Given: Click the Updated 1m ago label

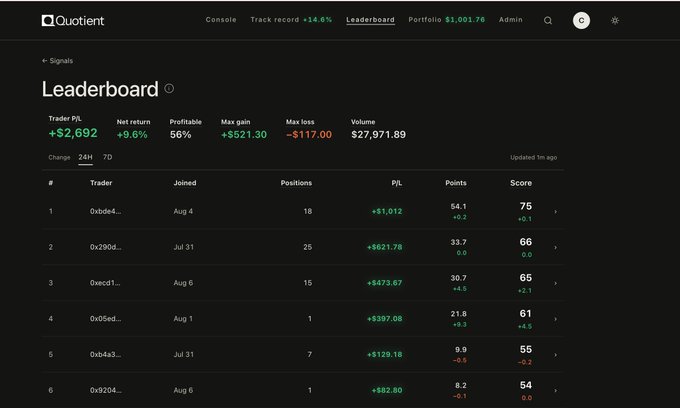Looking at the screenshot, I should 533,157.
